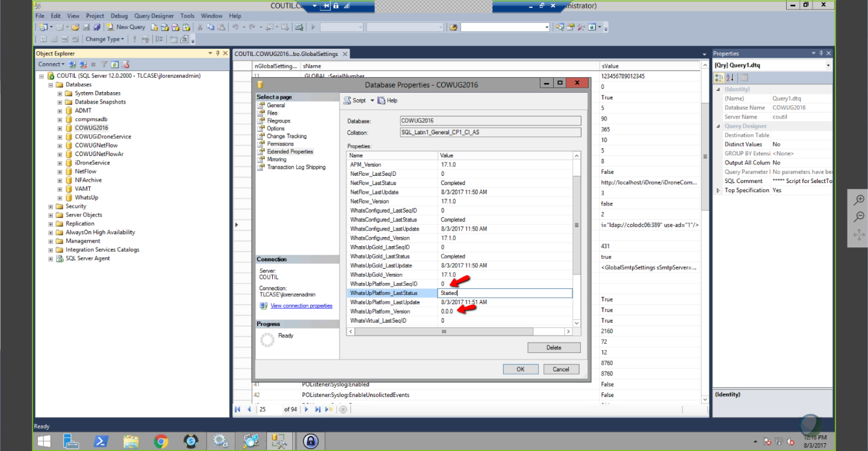Open the File menu
Screen dimensions: 868x451
(x=40, y=16)
